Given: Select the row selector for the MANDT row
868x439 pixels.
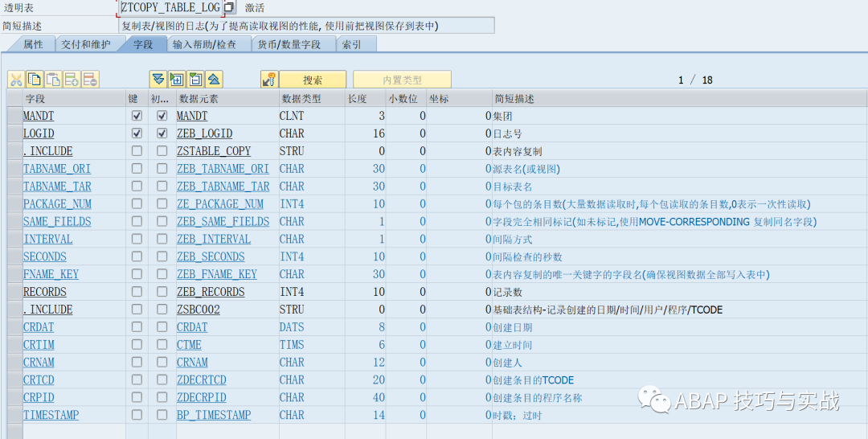Looking at the screenshot, I should click(x=14, y=117).
